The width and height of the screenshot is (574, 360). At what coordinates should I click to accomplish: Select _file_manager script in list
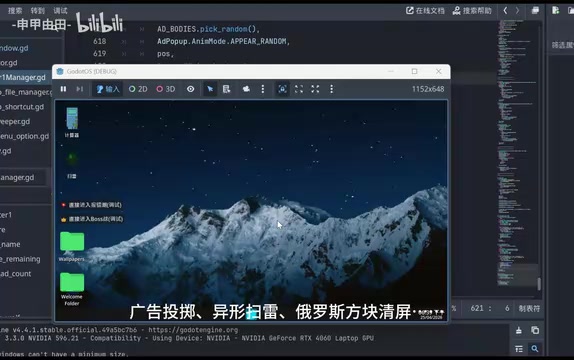26,92
